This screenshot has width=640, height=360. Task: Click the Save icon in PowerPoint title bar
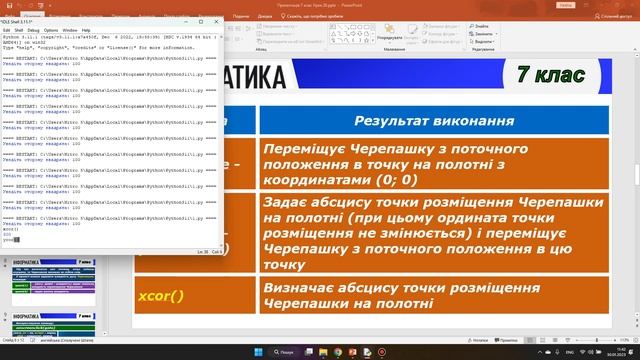(x=9, y=6)
